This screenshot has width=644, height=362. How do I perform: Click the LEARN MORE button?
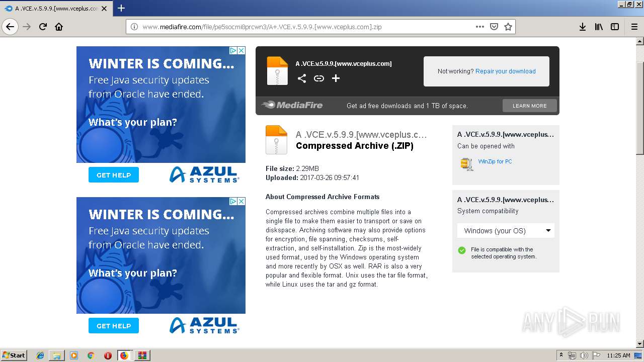[530, 106]
